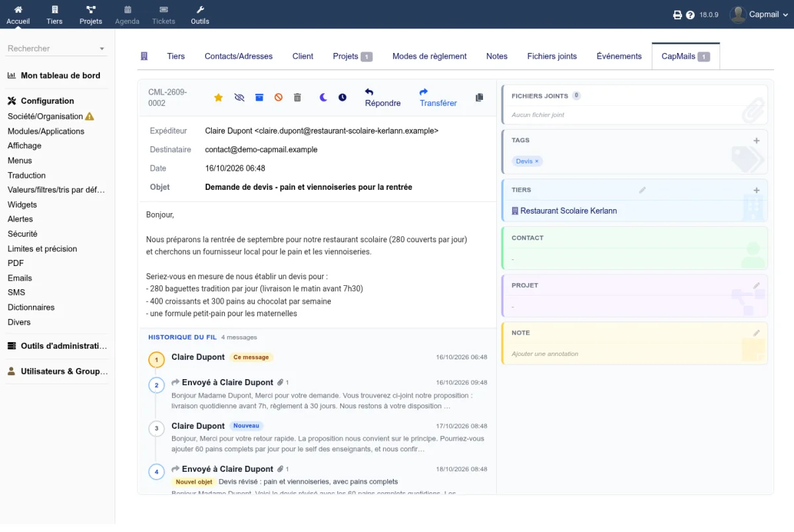Screen dimensions: 794x532
Task: Open the Outils wrench menu
Action: tap(200, 15)
